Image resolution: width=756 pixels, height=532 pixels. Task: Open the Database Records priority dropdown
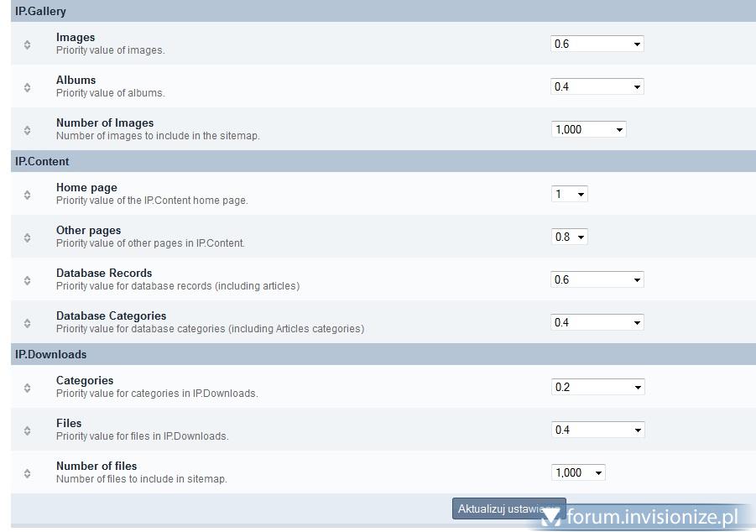click(597, 280)
